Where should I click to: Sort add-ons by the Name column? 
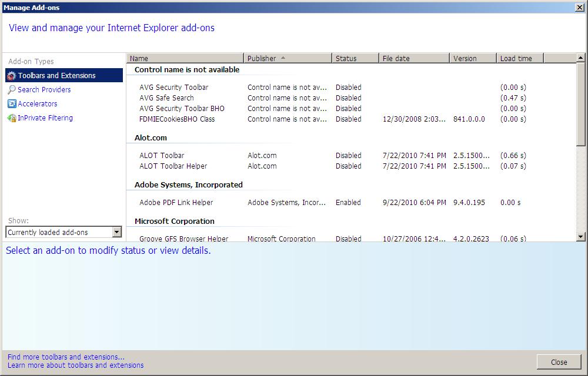184,58
